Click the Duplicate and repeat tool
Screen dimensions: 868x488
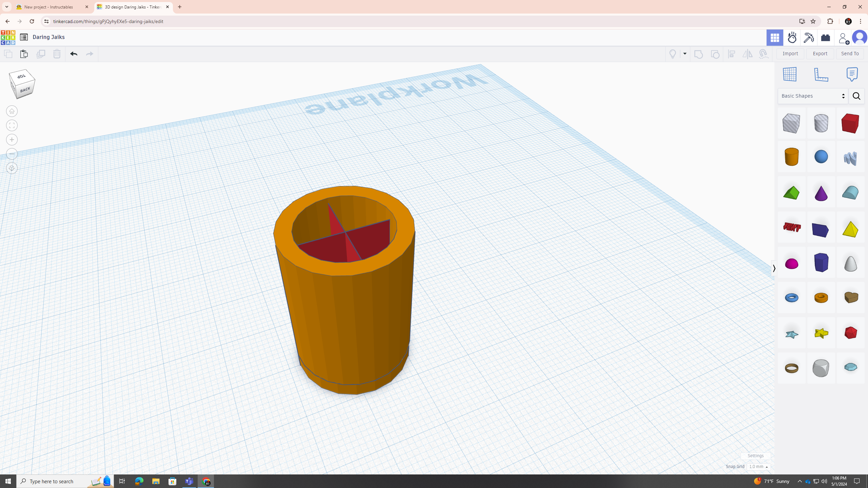40,54
